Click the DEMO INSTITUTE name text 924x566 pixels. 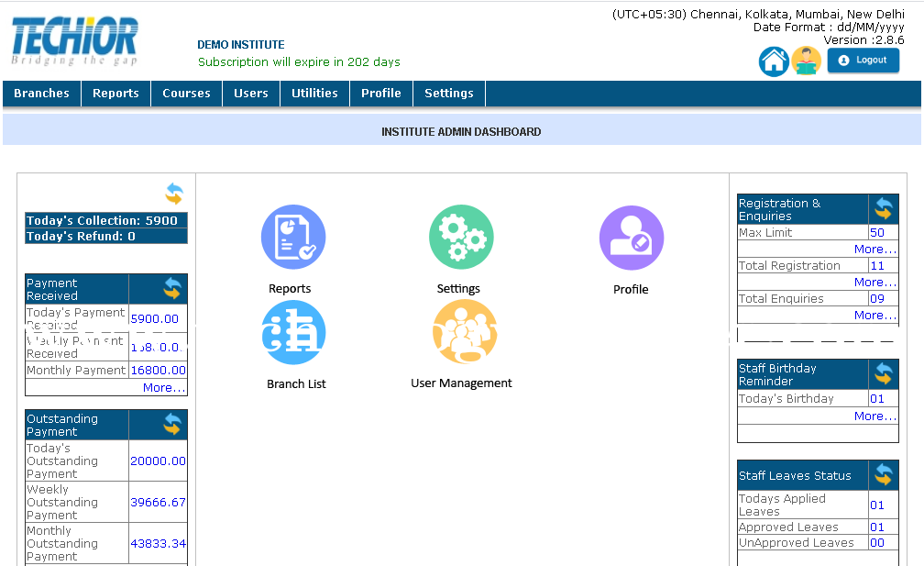point(241,45)
